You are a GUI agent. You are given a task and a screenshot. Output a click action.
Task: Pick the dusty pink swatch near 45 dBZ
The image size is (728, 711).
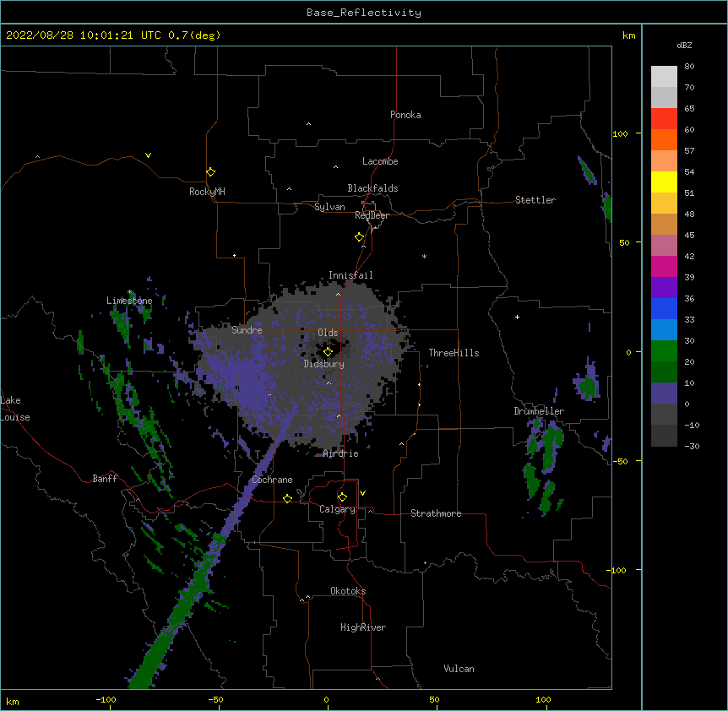pyautogui.click(x=664, y=245)
